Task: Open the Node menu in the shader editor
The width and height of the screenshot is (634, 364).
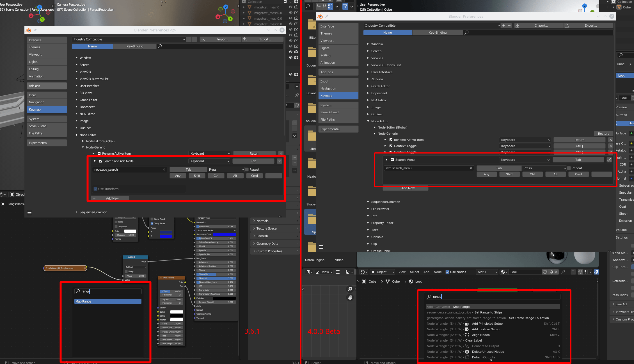Action: [x=438, y=272]
